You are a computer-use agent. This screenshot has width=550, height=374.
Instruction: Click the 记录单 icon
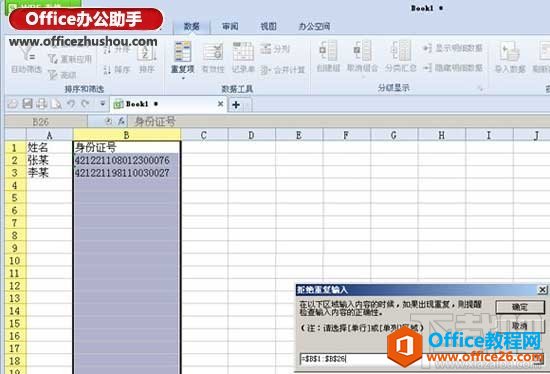[243, 52]
